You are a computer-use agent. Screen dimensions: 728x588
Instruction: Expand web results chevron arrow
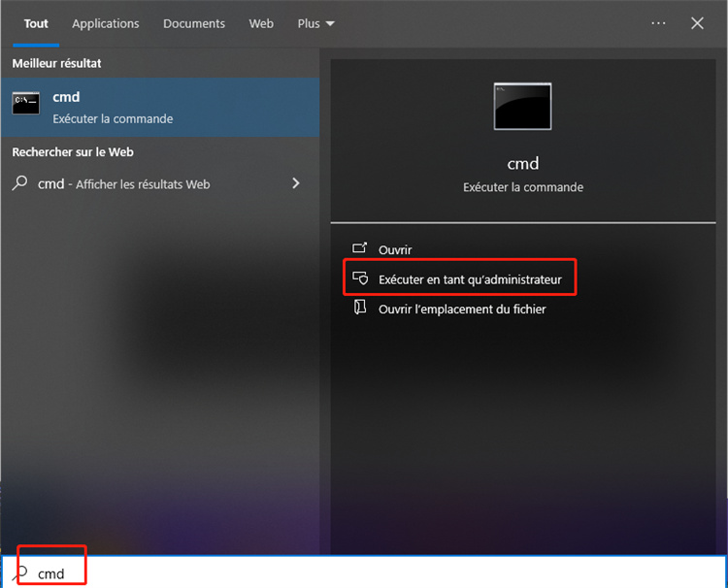(x=296, y=183)
